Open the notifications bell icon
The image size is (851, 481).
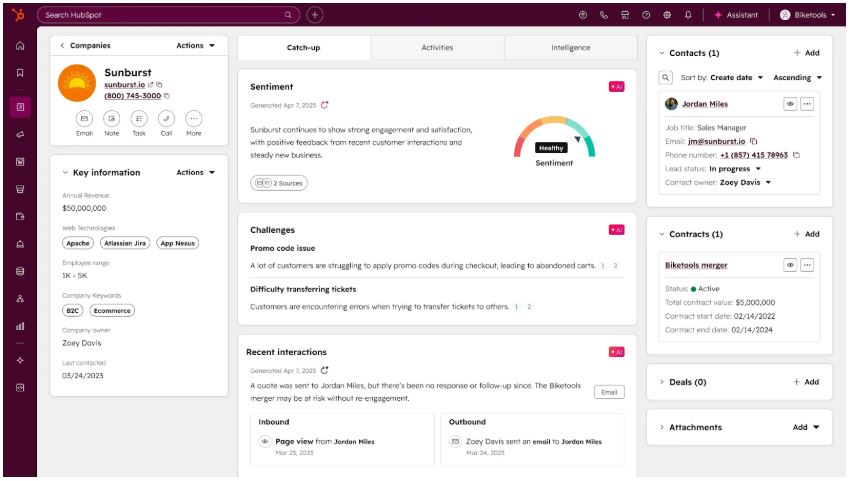coord(688,15)
